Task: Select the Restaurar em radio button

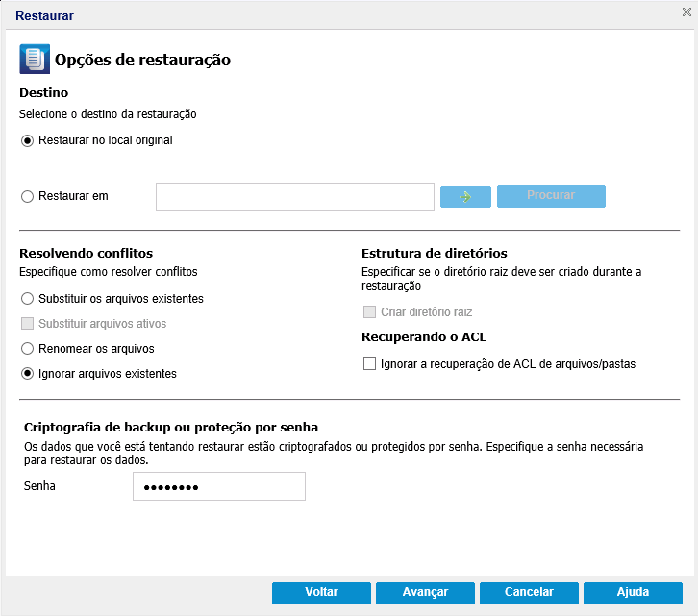Action: [27, 196]
